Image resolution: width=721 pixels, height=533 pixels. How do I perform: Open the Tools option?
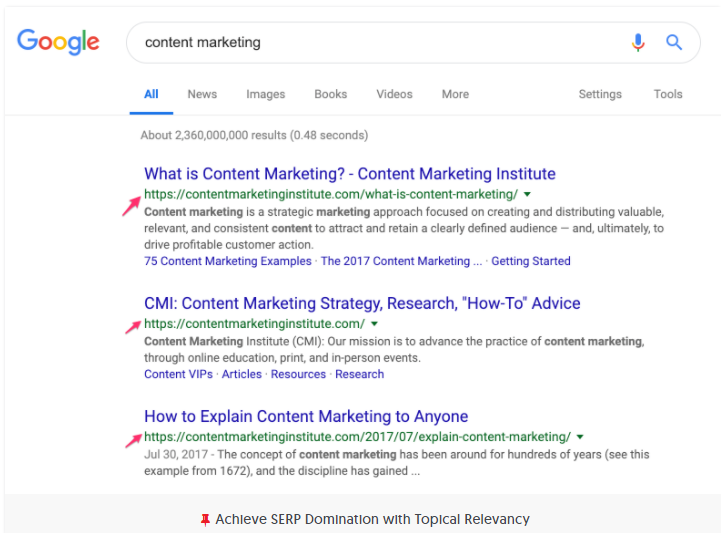pos(668,94)
